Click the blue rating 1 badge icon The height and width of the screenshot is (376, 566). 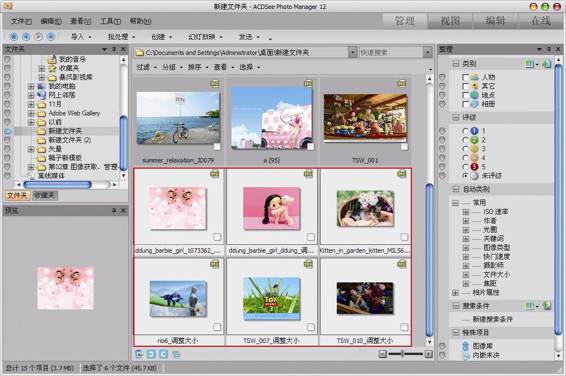click(x=474, y=131)
